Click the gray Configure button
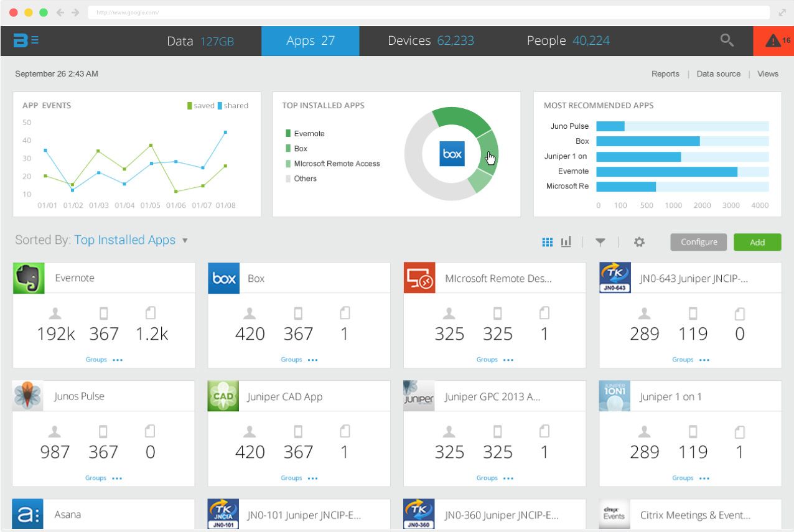The width and height of the screenshot is (794, 532). click(x=699, y=242)
